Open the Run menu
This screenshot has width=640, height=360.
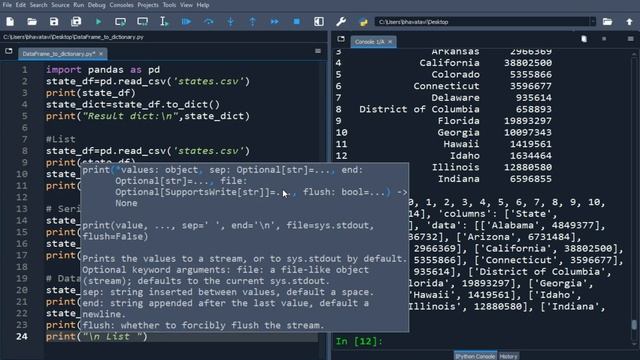78,5
